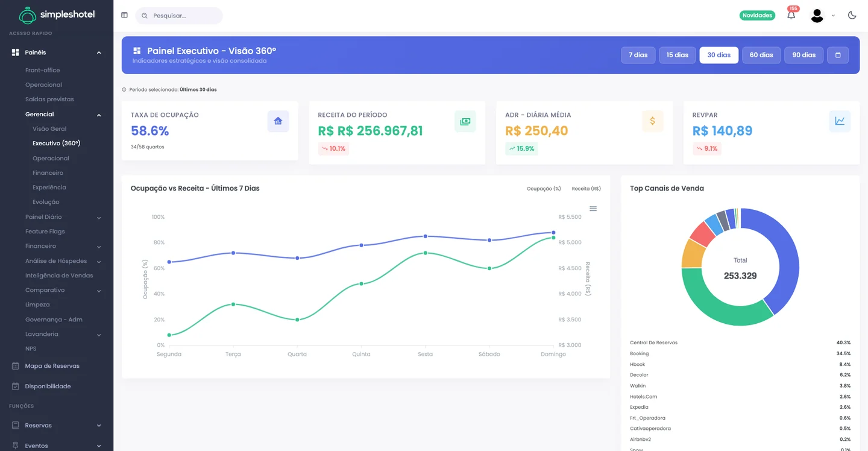Viewport: 868px width, 451px height.
Task: Expand the Financeiro submenu chevron
Action: pos(99,247)
